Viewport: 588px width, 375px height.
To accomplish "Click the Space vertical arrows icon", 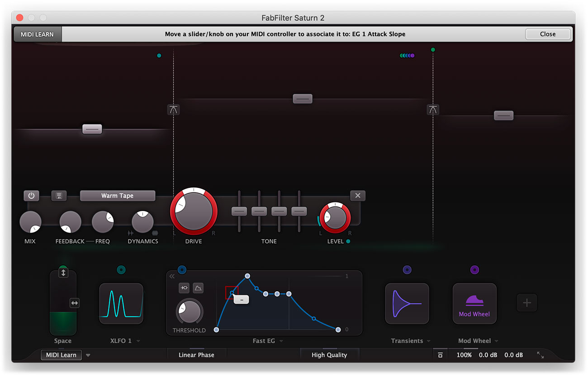I will pyautogui.click(x=63, y=273).
